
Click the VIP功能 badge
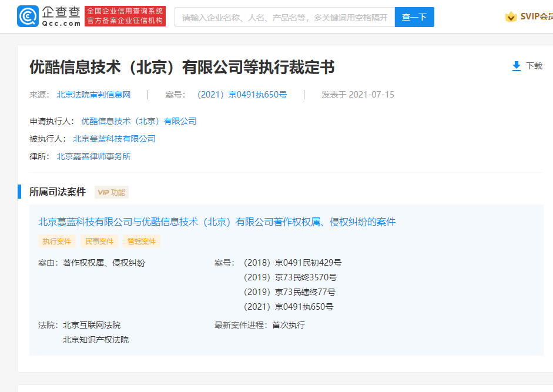pos(111,192)
